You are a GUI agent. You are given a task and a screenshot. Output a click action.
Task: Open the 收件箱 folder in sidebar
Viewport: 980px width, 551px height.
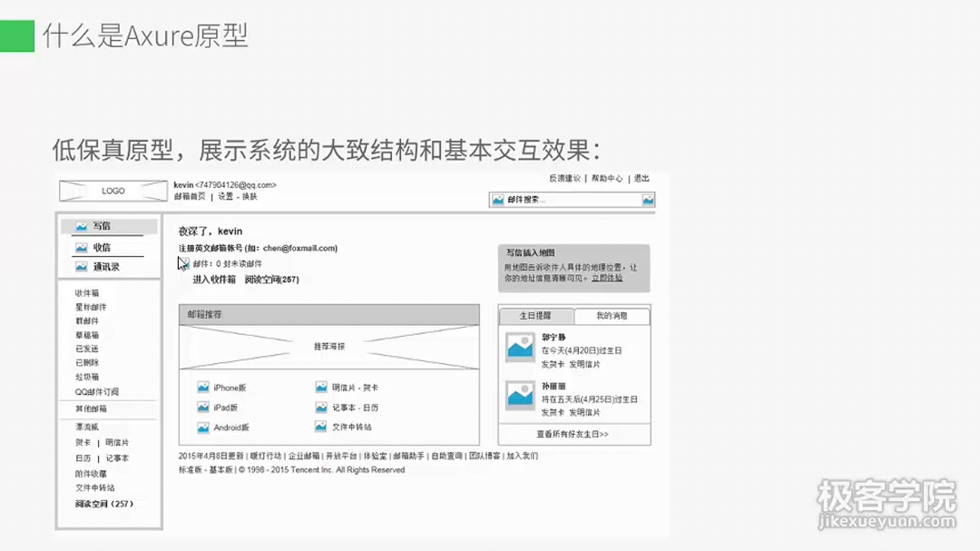87,293
